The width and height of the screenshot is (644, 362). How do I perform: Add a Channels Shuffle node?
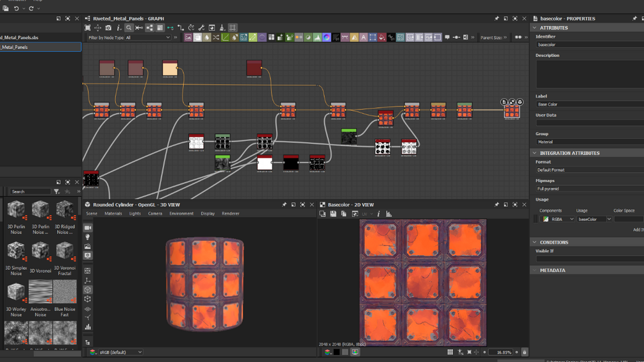(x=215, y=37)
